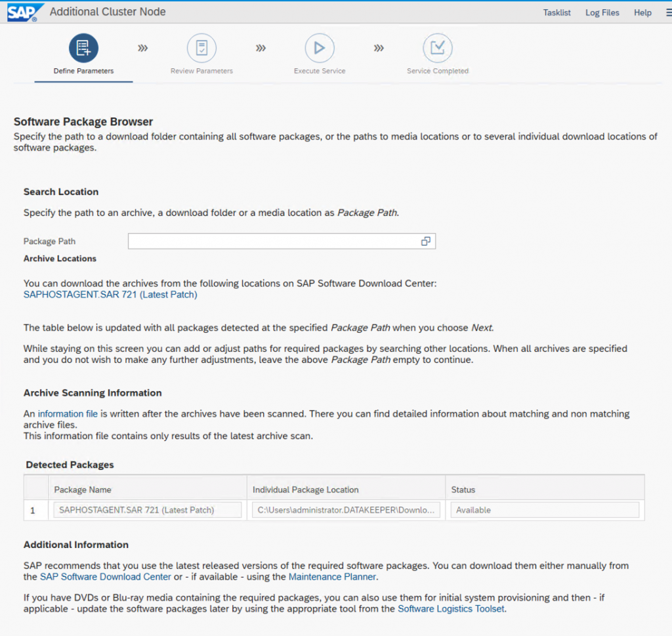Open the Help menu
The image size is (672, 636).
(x=643, y=13)
